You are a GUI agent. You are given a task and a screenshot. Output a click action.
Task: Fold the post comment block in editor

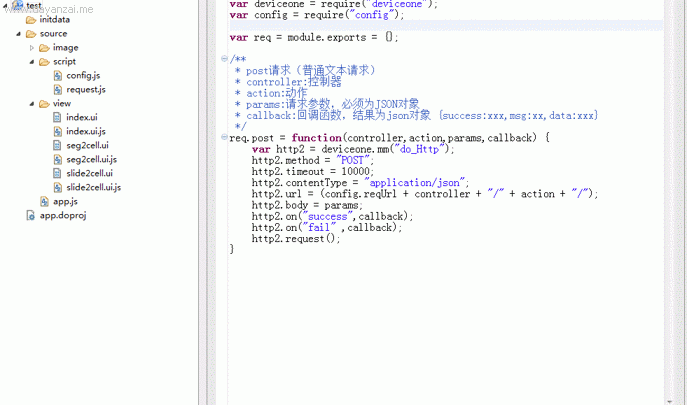click(x=224, y=58)
